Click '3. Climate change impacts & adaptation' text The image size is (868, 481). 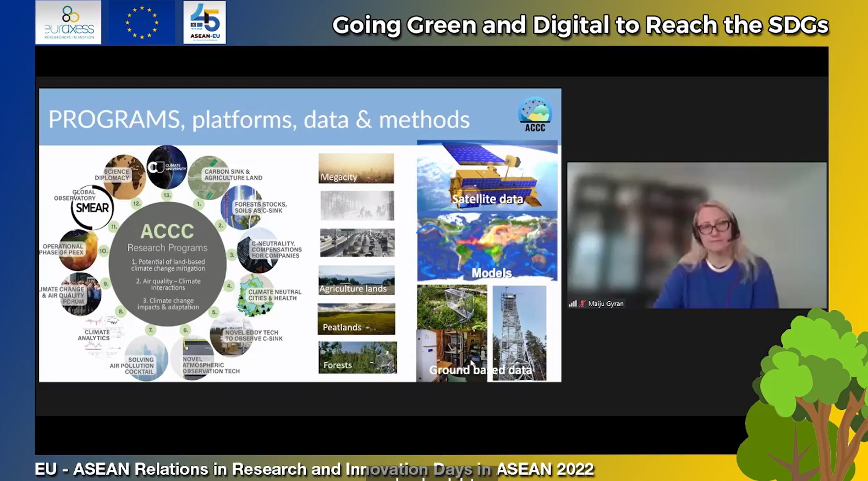[168, 304]
